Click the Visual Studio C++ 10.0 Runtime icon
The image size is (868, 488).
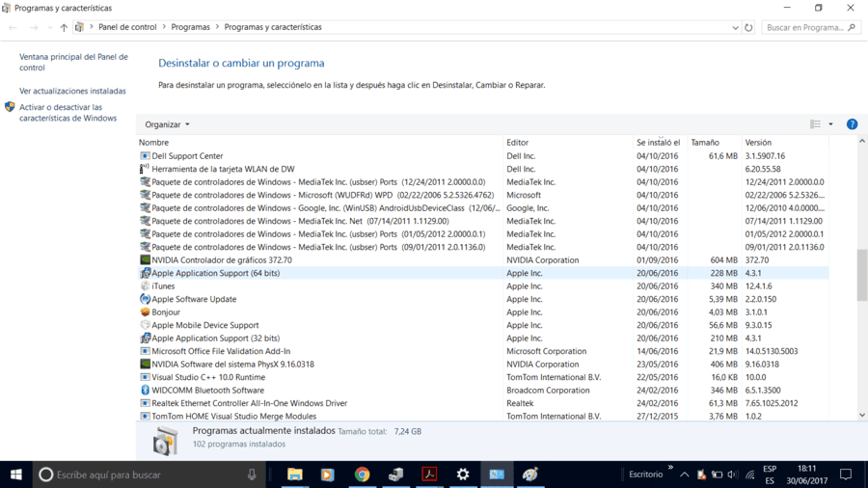pyautogui.click(x=145, y=377)
